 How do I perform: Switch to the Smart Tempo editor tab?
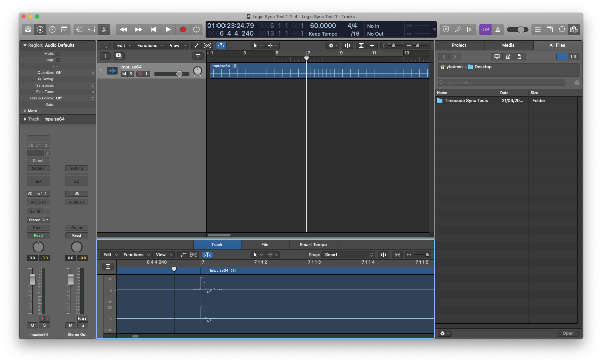[x=313, y=245]
